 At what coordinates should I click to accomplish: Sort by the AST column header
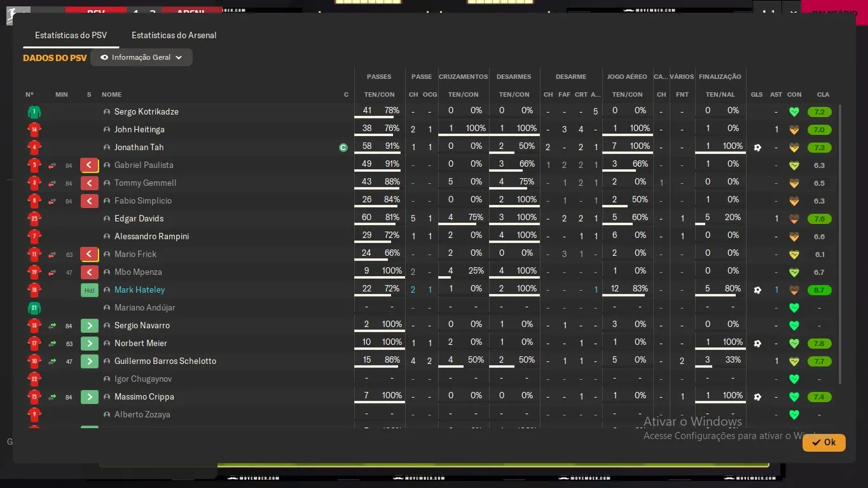[x=776, y=95]
